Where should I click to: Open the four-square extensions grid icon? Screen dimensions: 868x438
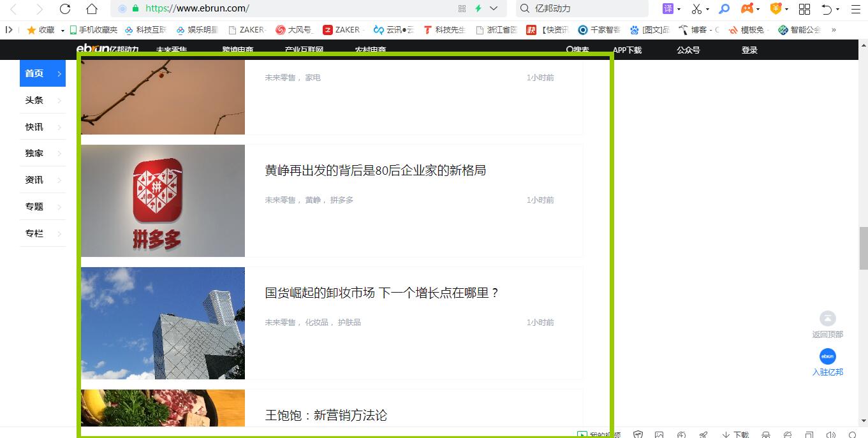tap(804, 9)
